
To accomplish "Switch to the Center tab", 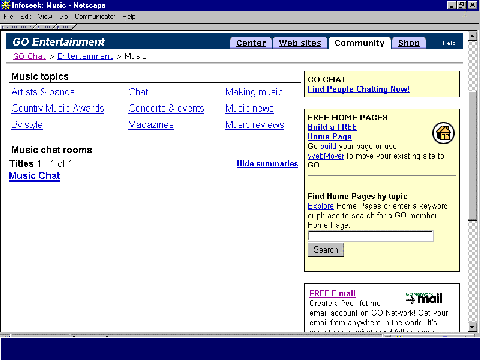I will coord(251,43).
